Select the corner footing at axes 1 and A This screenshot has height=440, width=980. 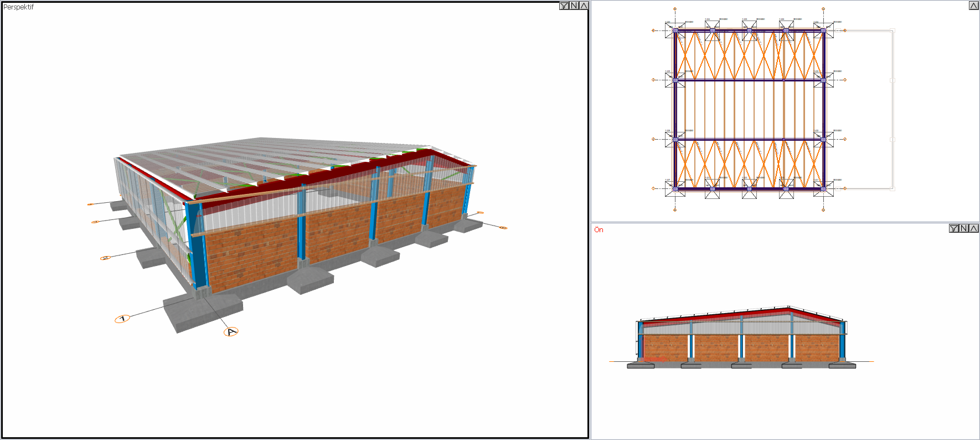[203, 311]
